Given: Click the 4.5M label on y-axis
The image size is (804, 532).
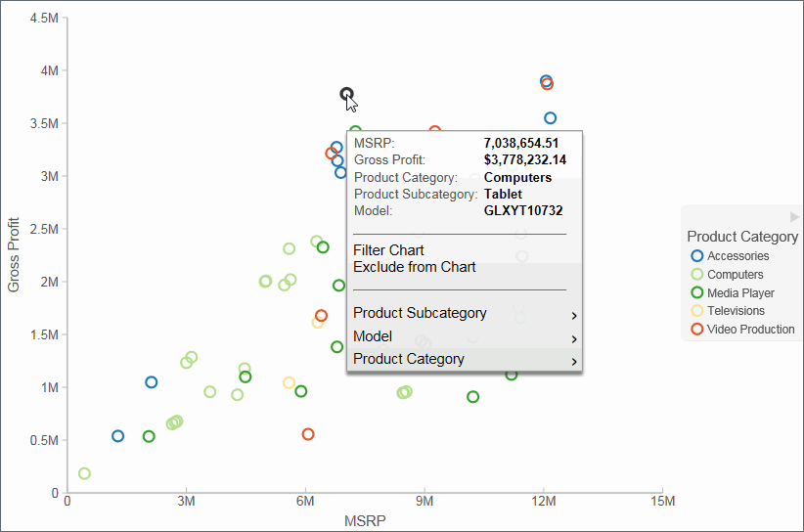Looking at the screenshot, I should (x=45, y=18).
